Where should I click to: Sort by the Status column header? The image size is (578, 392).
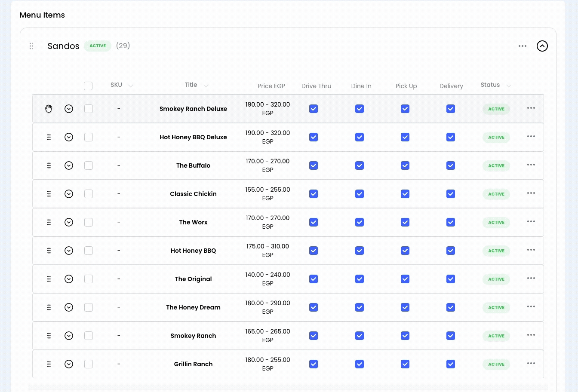point(496,85)
